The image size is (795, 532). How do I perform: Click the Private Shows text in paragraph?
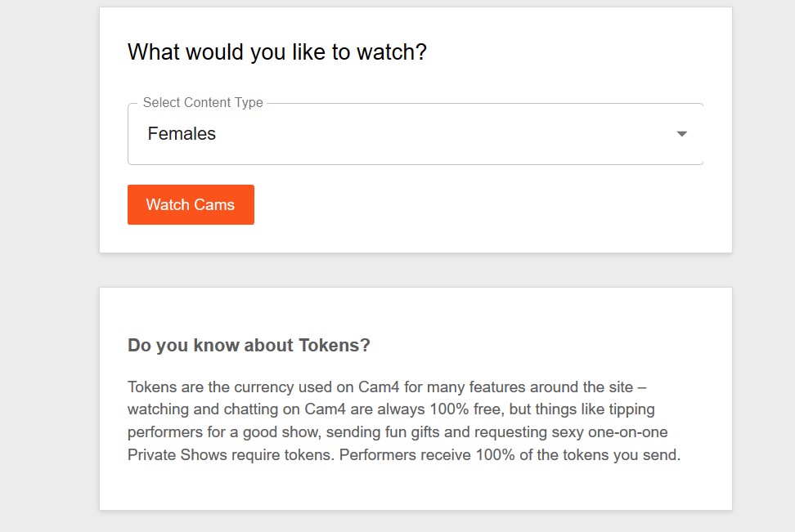tap(177, 455)
